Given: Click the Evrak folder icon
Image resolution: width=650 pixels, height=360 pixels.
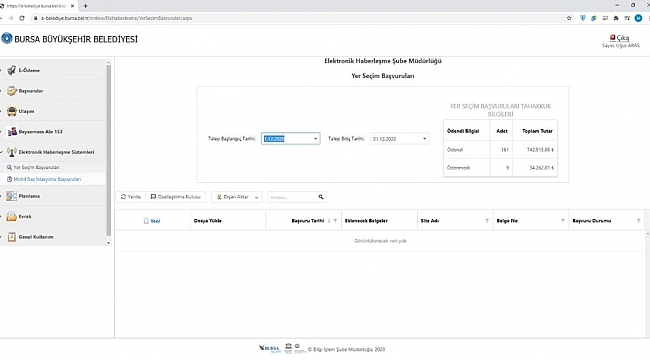Looking at the screenshot, I should (12, 216).
